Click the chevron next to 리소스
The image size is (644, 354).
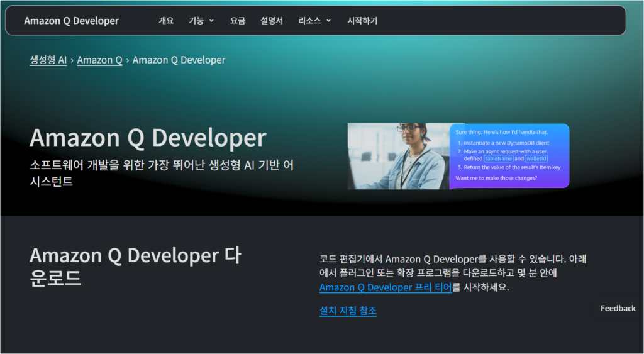(x=328, y=21)
